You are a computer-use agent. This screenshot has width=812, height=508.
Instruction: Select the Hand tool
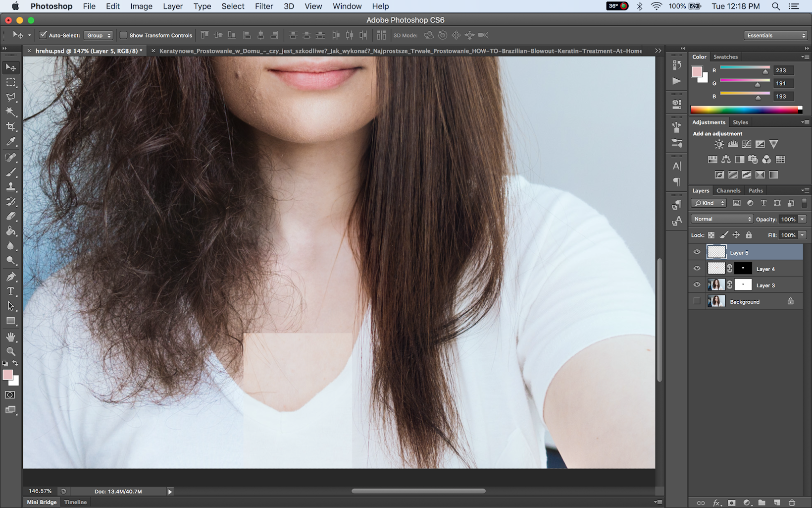point(11,337)
